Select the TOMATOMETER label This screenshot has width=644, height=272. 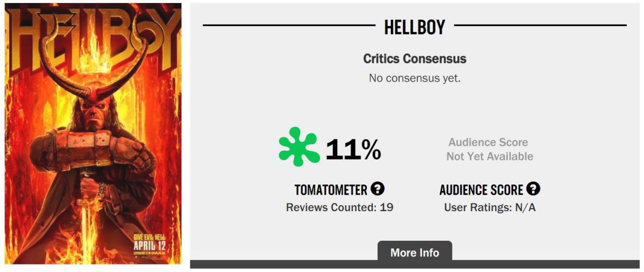[x=331, y=190]
